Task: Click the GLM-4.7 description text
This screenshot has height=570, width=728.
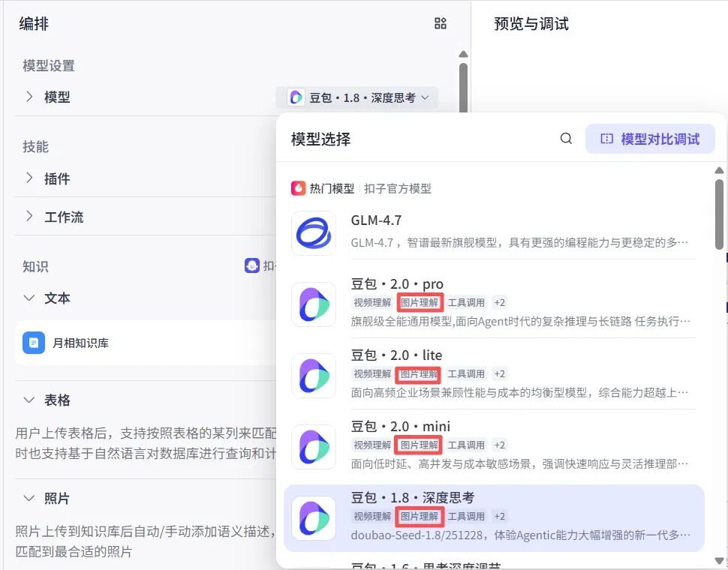Action: pyautogui.click(x=519, y=242)
